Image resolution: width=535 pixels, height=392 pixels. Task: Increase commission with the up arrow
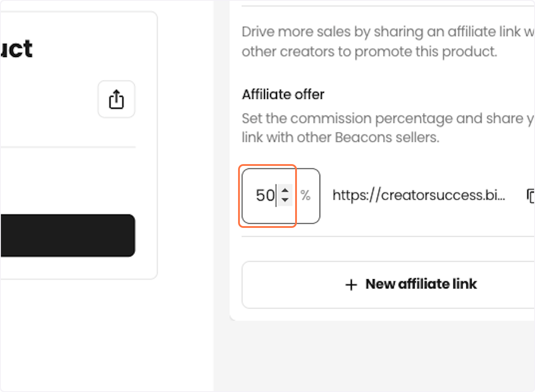pos(285,190)
